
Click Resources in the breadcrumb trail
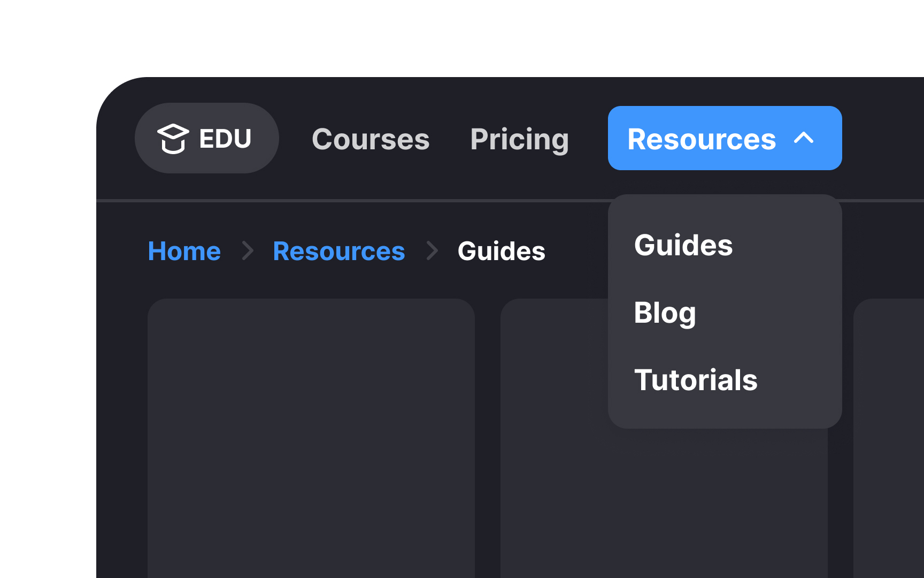(x=338, y=250)
